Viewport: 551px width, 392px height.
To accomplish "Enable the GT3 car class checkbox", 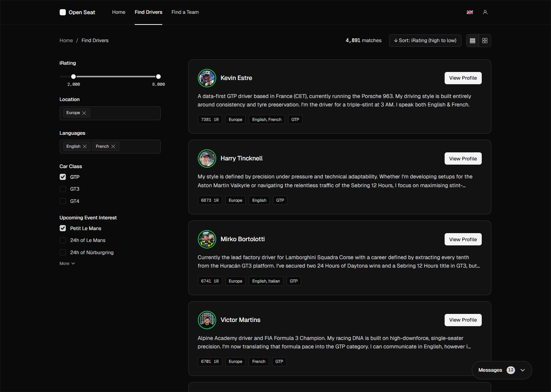I will tap(63, 189).
